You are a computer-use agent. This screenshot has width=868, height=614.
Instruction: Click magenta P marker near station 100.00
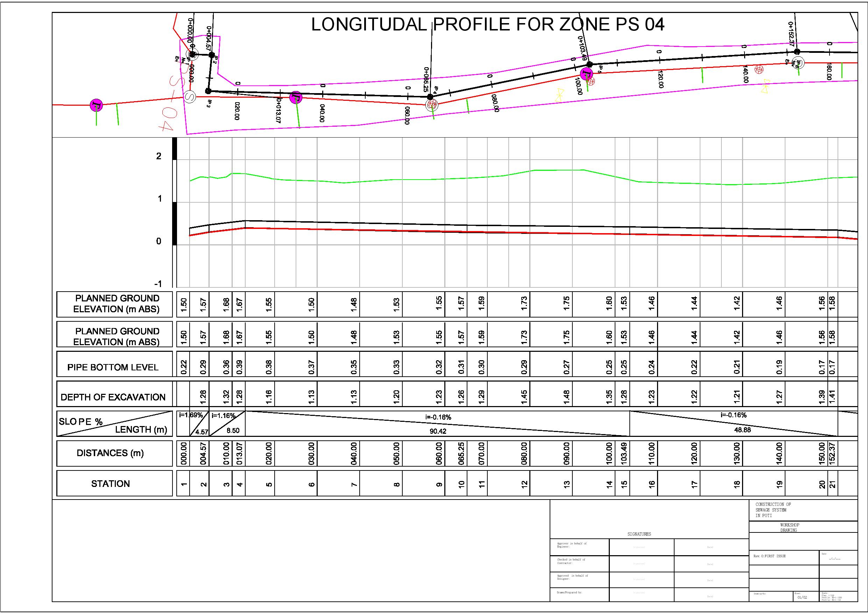point(586,74)
